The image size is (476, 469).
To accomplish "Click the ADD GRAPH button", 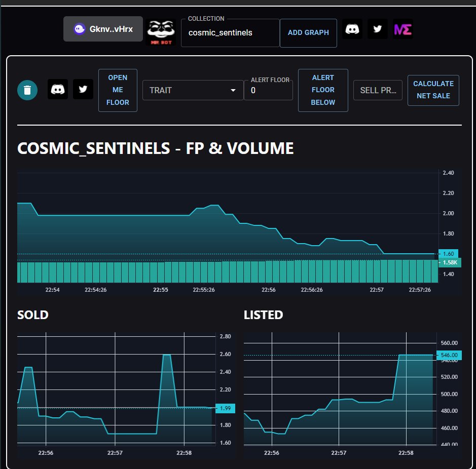I will [x=308, y=33].
